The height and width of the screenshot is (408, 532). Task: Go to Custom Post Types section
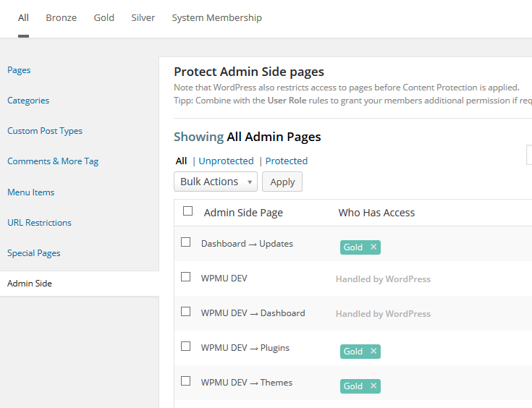point(45,131)
